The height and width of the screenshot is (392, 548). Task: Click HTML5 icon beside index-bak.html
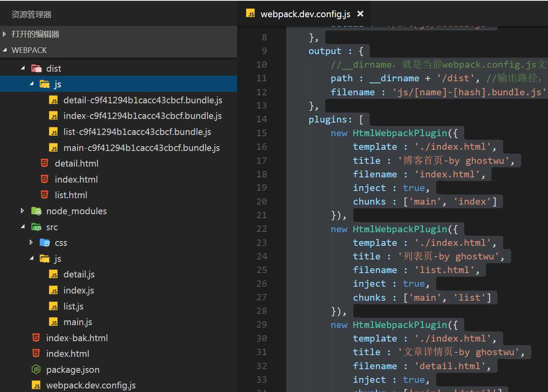(x=36, y=338)
